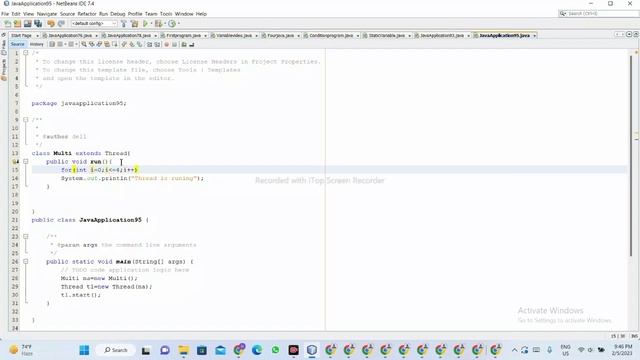640x360 pixels.
Task: Open the File menu
Action: [x=5, y=14]
